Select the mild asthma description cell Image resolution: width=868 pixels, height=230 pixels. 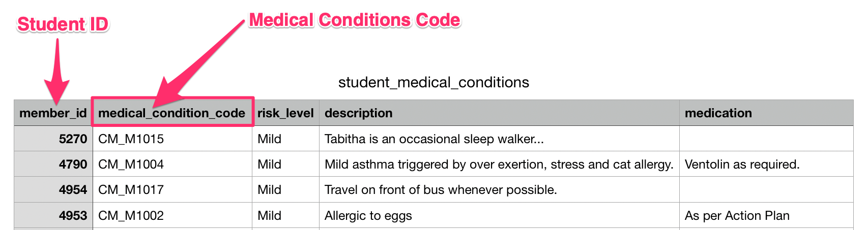click(499, 164)
